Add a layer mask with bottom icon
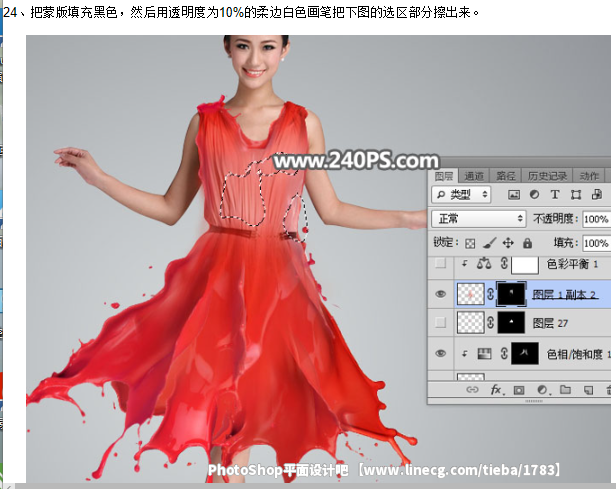 [x=519, y=390]
